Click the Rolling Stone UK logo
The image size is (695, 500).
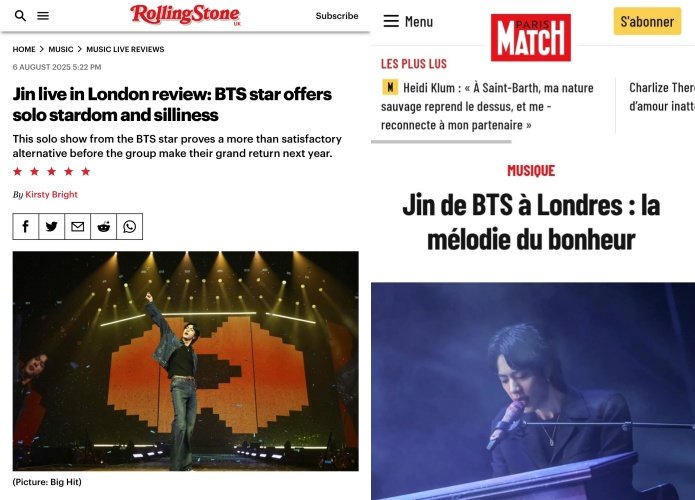pyautogui.click(x=185, y=15)
